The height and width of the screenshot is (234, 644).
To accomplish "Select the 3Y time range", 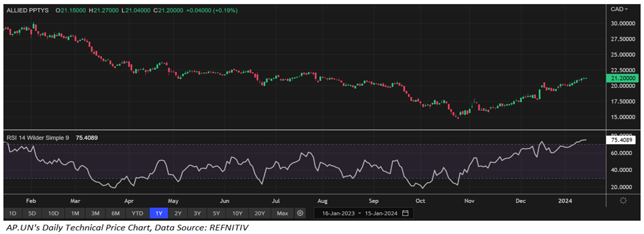I will (197, 214).
